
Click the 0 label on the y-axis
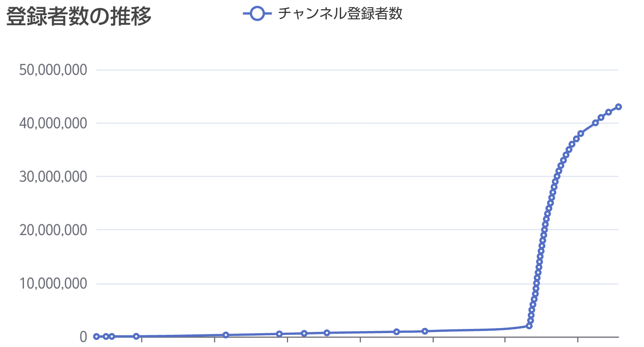pos(83,336)
